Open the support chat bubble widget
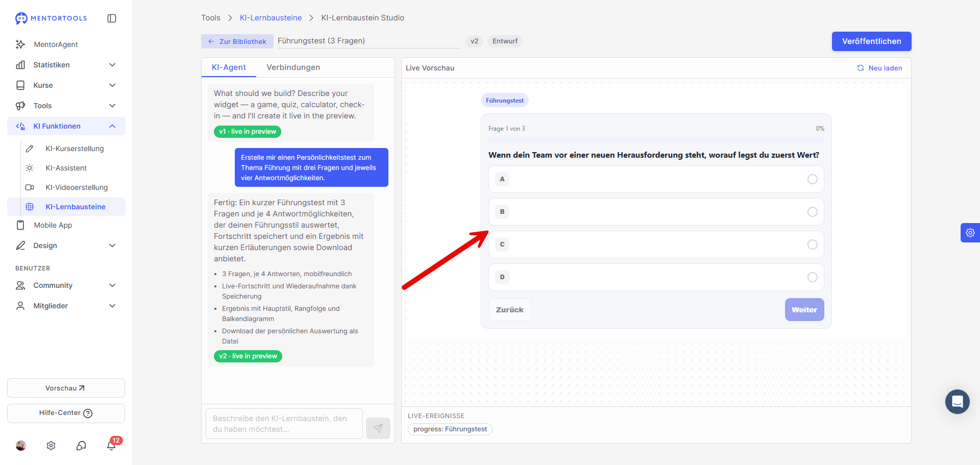The height and width of the screenshot is (465, 980). (x=958, y=402)
